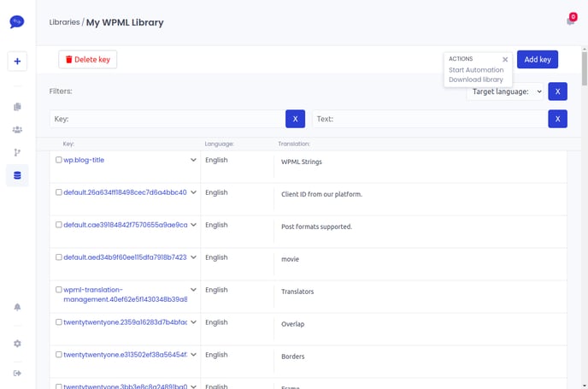
Task: Expand the wp.blog-title row chevron
Action: pyautogui.click(x=193, y=160)
